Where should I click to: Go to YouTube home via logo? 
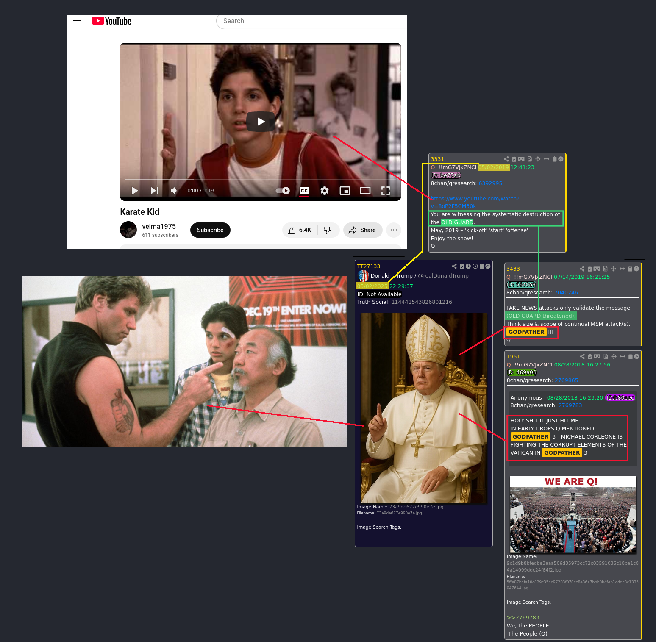tap(112, 21)
